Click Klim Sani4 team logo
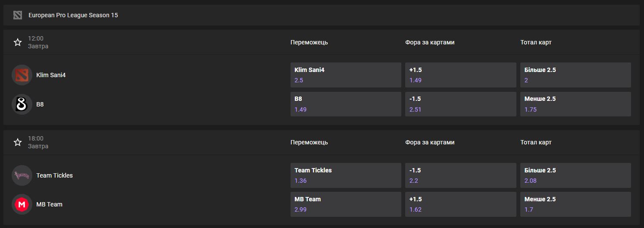This screenshot has height=228, width=644. [22, 75]
